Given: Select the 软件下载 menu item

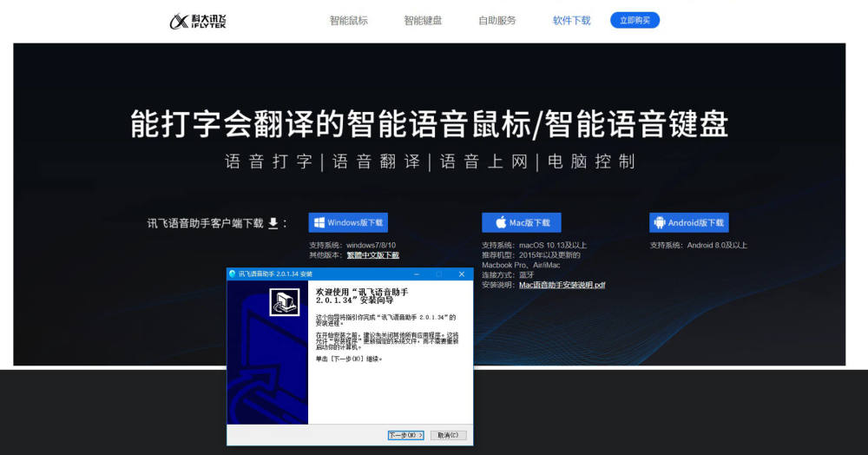Looking at the screenshot, I should pyautogui.click(x=571, y=21).
